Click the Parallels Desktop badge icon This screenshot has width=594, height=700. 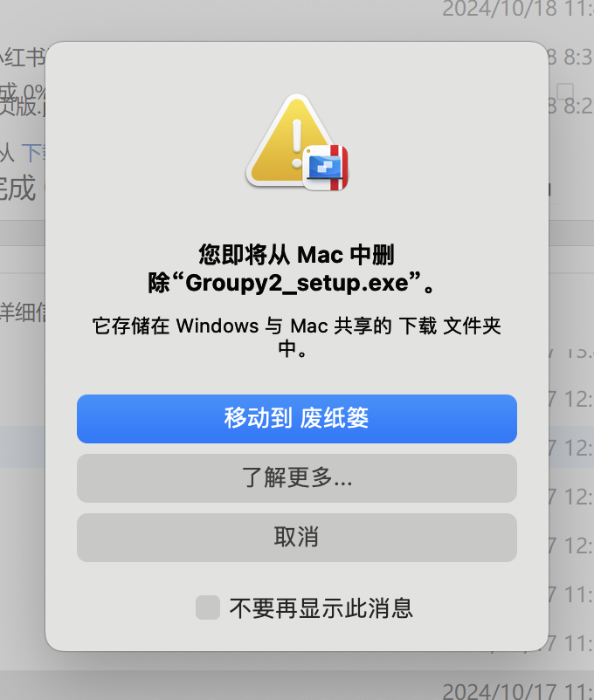pos(326,168)
